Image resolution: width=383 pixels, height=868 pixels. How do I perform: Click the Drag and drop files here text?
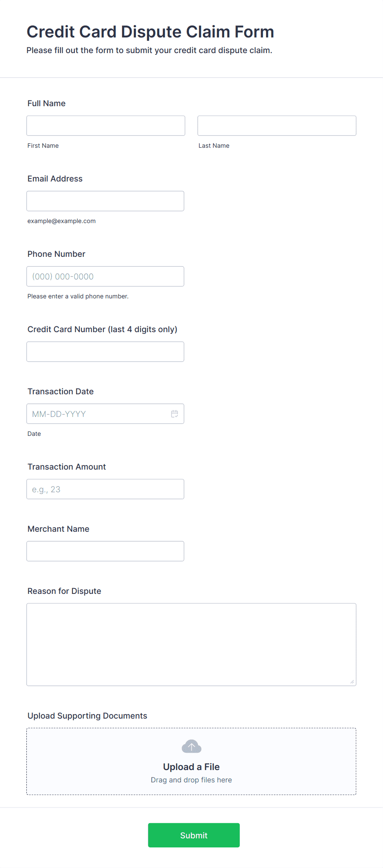[x=191, y=780]
